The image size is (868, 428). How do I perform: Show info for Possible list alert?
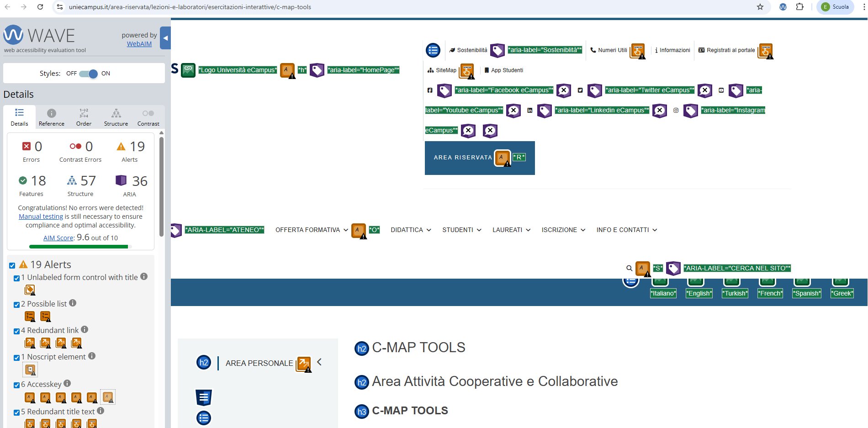tap(73, 303)
